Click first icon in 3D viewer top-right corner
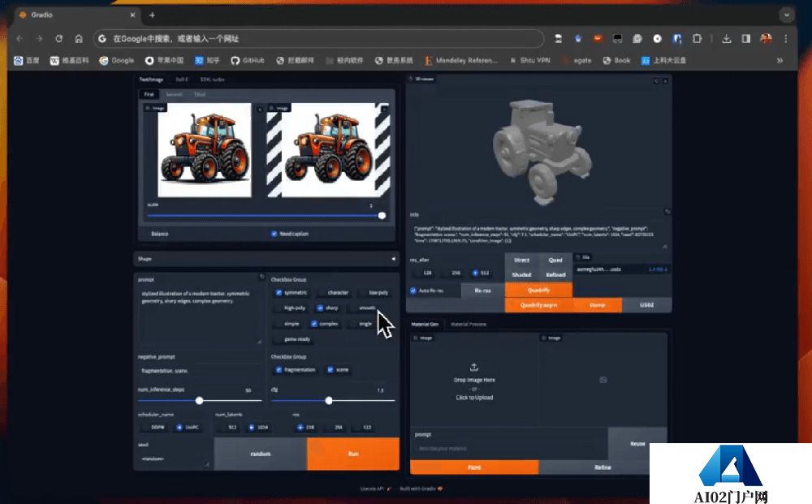The height and width of the screenshot is (504, 812). point(656,80)
